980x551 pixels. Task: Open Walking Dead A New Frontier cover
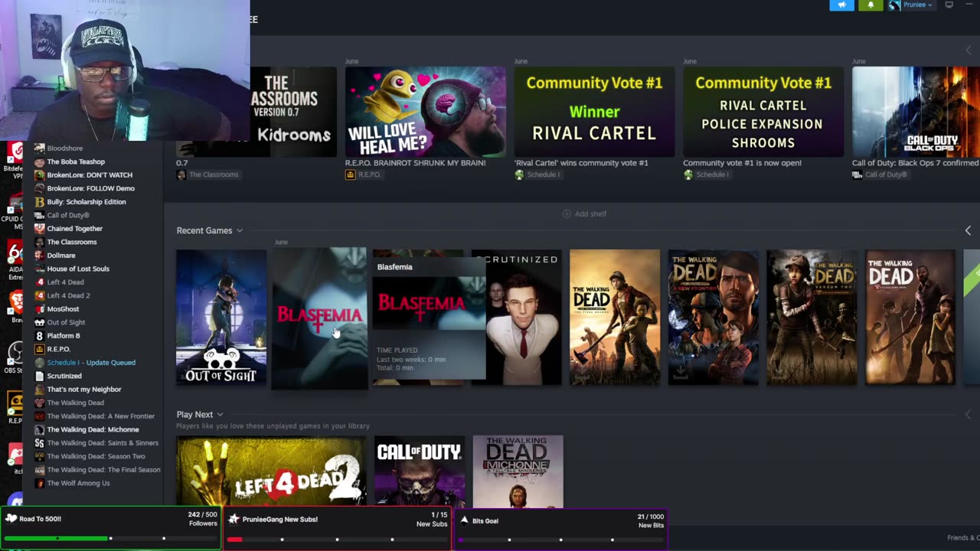[x=714, y=317]
